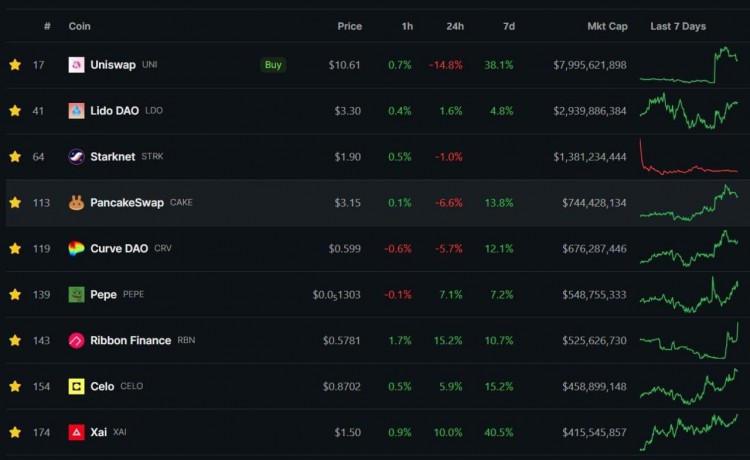Unstar Ribbon Finance
This screenshot has height=460, width=750.
pyautogui.click(x=15, y=340)
